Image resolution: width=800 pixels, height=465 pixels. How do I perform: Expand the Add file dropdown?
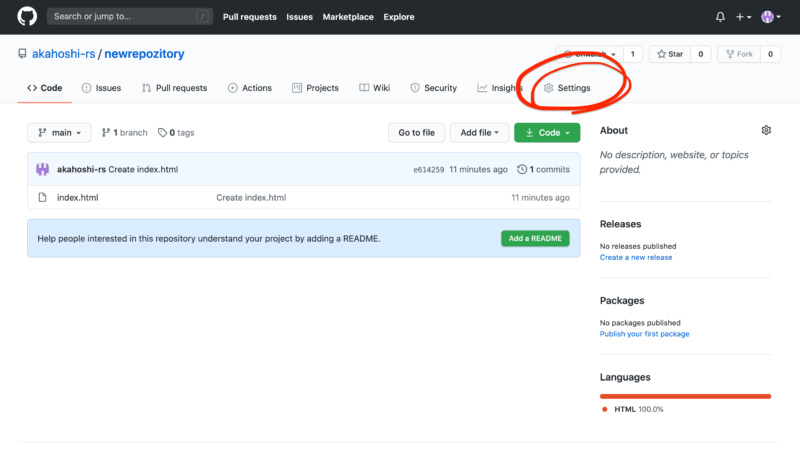coord(479,133)
